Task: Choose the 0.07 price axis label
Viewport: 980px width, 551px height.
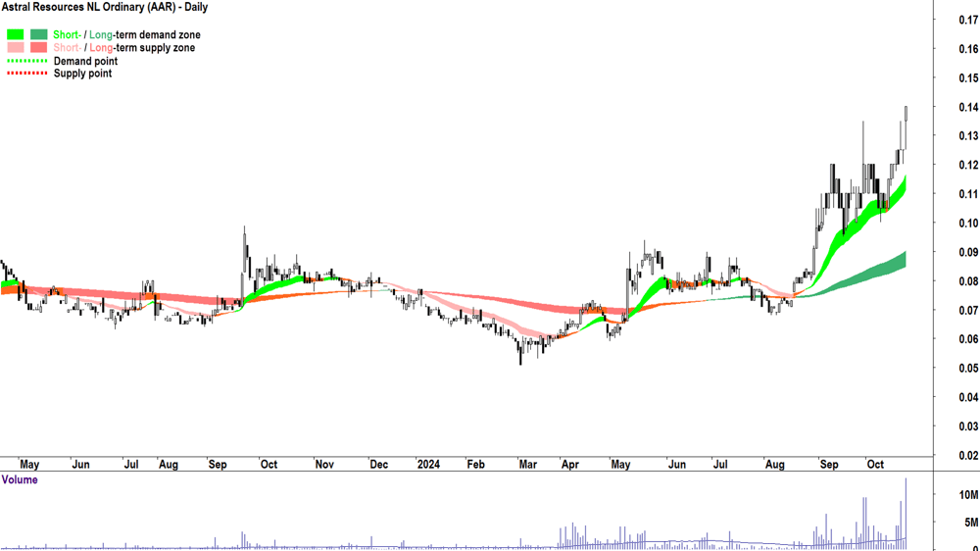Action: coord(968,310)
